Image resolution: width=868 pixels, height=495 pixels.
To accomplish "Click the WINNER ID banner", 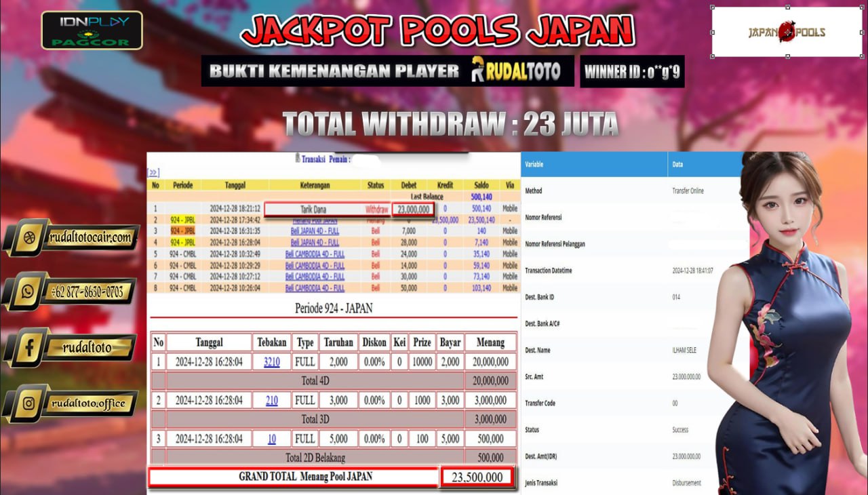I will click(x=632, y=71).
